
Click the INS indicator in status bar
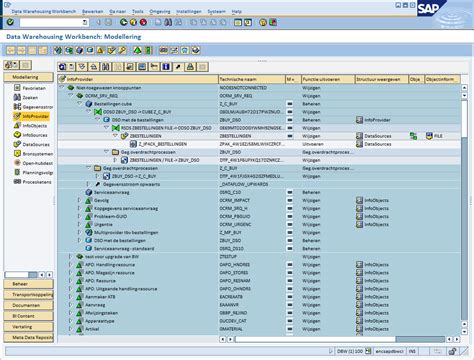click(412, 351)
